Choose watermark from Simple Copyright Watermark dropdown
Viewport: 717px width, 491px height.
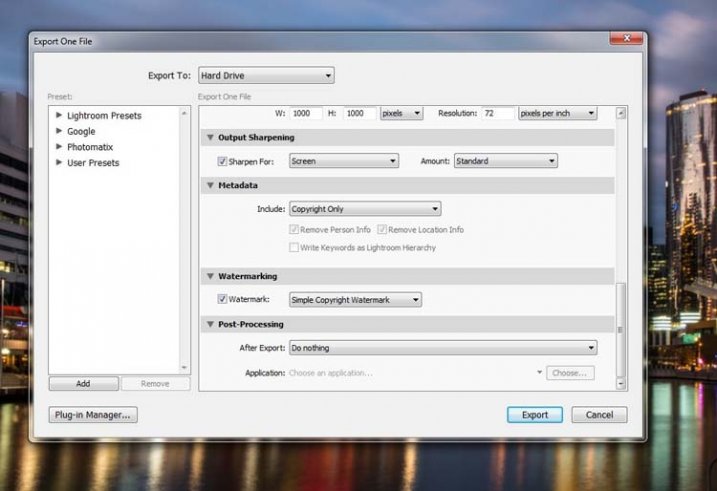(354, 299)
